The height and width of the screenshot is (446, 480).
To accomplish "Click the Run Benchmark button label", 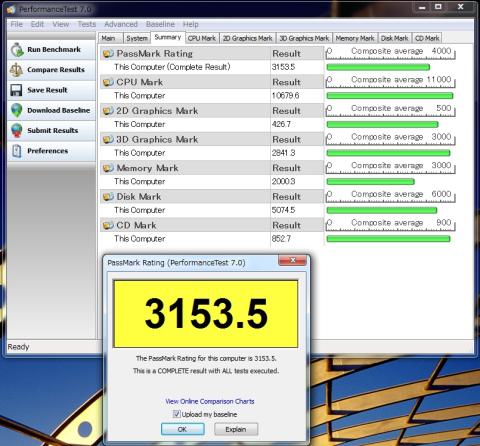I will [54, 49].
